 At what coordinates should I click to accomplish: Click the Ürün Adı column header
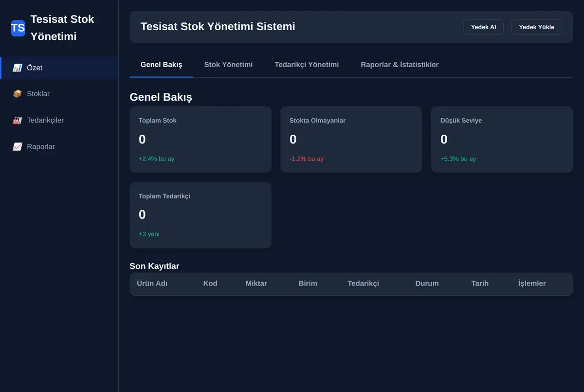(x=152, y=284)
